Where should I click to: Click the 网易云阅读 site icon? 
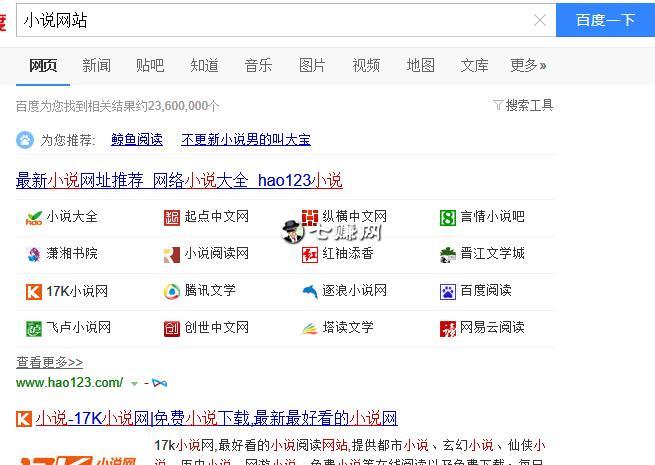448,328
